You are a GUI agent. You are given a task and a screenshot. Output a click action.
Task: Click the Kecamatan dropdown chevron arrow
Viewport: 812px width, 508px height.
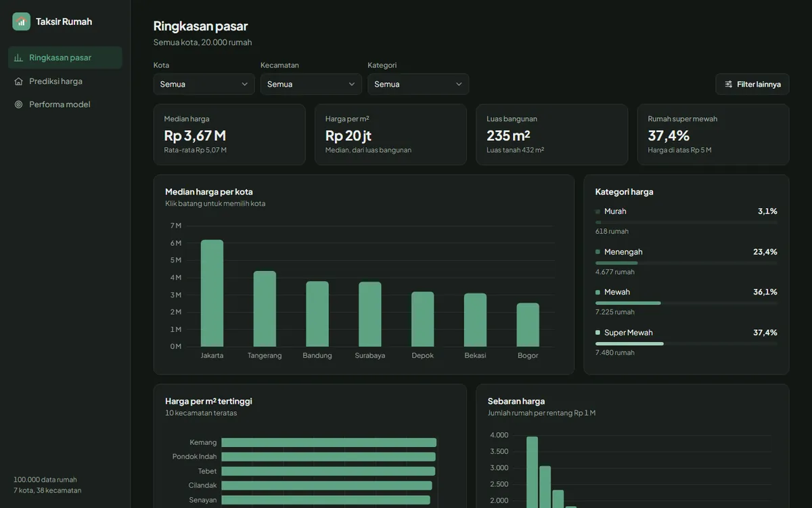coord(352,84)
